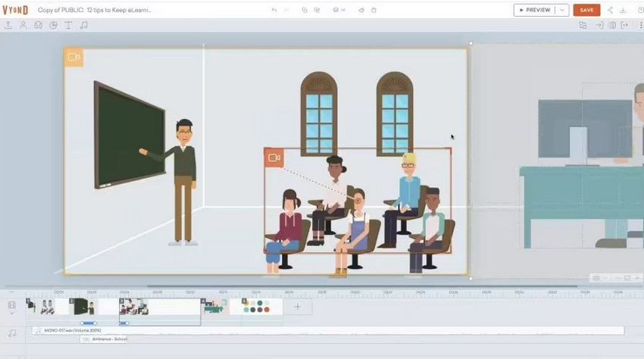Save the video with the Save button
The image size is (644, 359).
(586, 10)
